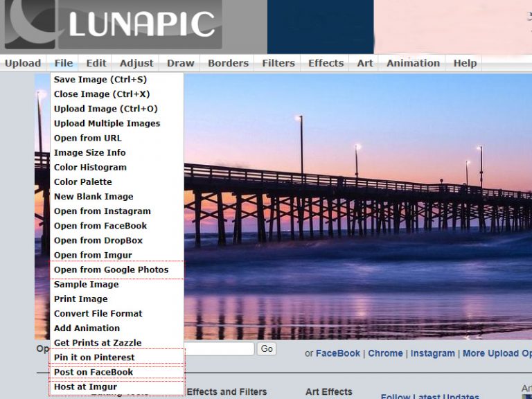This screenshot has width=532, height=399.
Task: Open the Effects menu
Action: tap(326, 63)
